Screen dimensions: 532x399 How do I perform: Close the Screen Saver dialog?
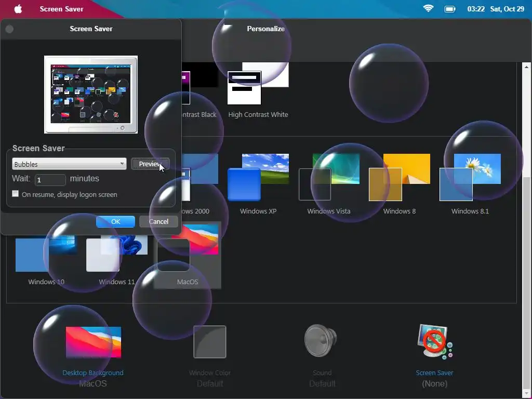9,29
